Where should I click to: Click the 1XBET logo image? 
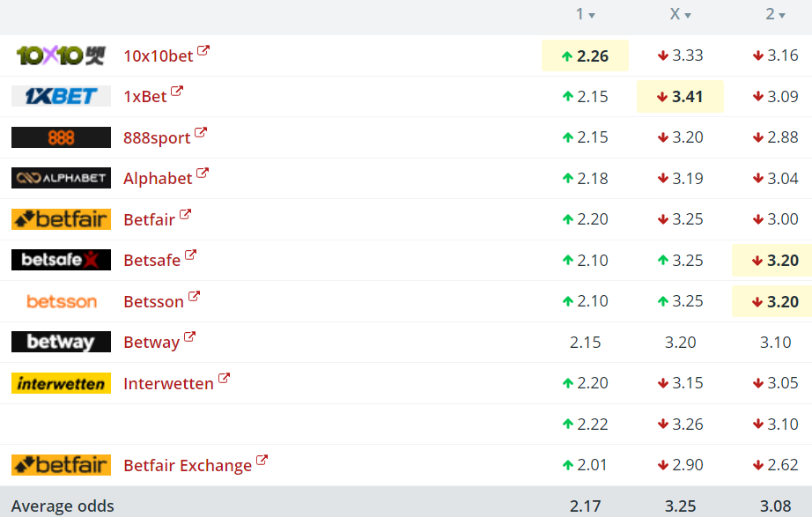point(61,96)
